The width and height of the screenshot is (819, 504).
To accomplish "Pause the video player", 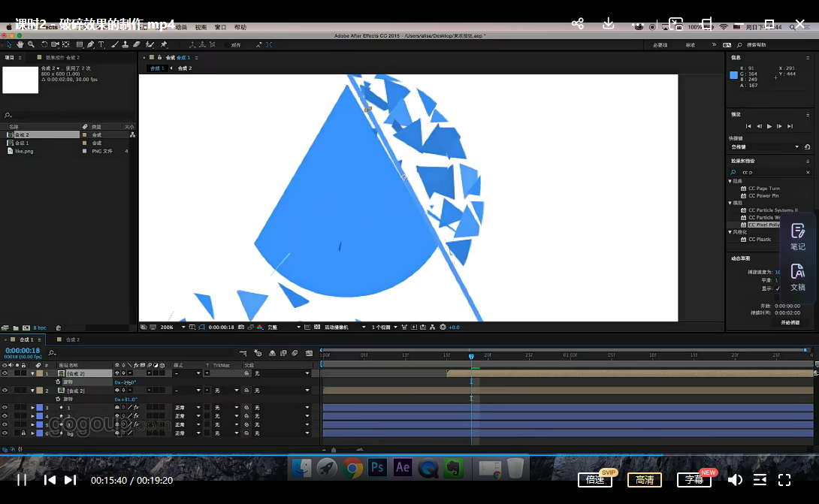I will pos(22,480).
